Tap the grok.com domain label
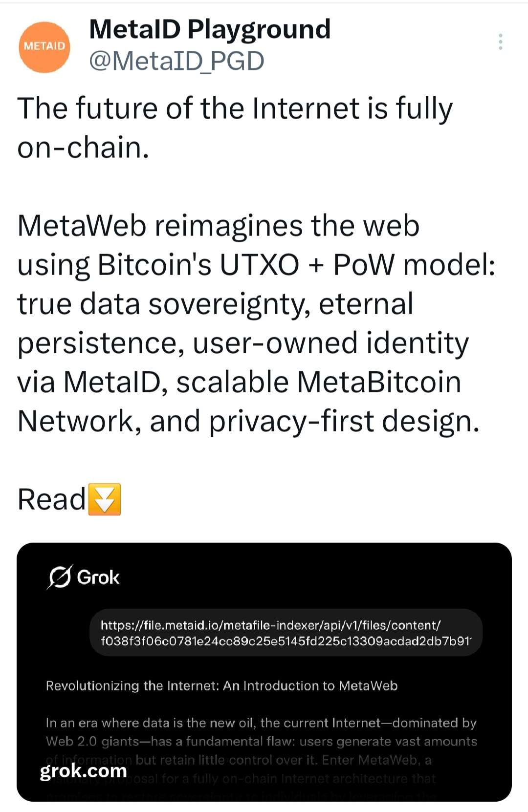Viewport: 528px width, 812px height. [x=83, y=770]
